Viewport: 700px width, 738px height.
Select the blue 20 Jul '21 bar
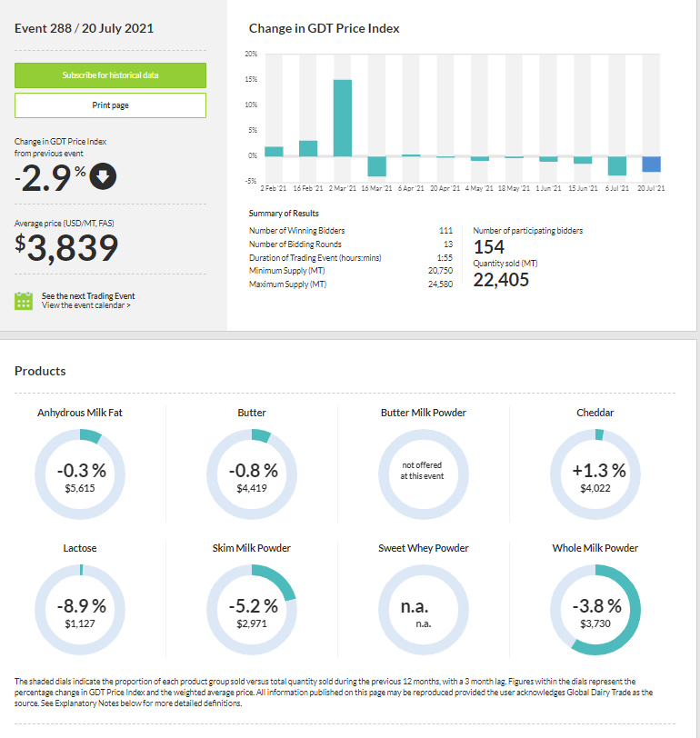(x=651, y=165)
